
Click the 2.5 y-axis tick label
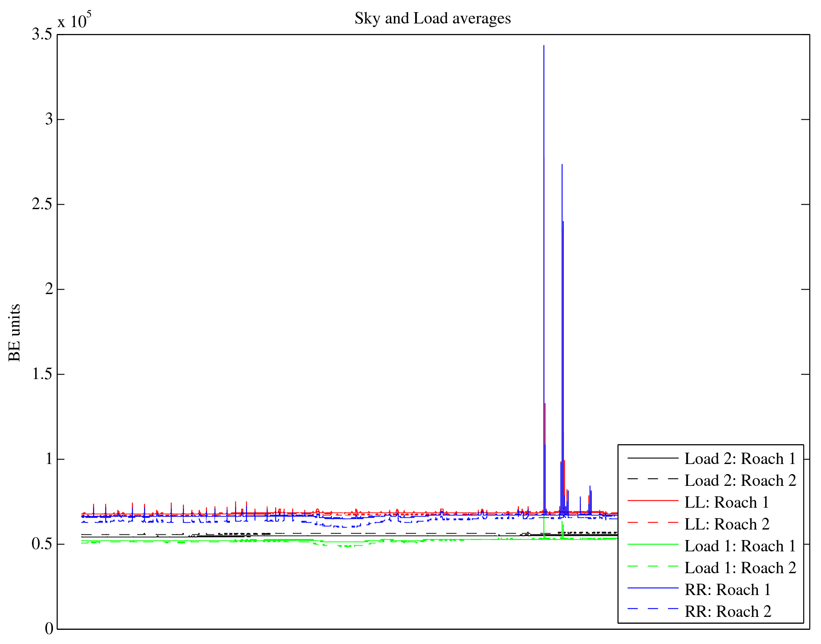tap(42, 204)
